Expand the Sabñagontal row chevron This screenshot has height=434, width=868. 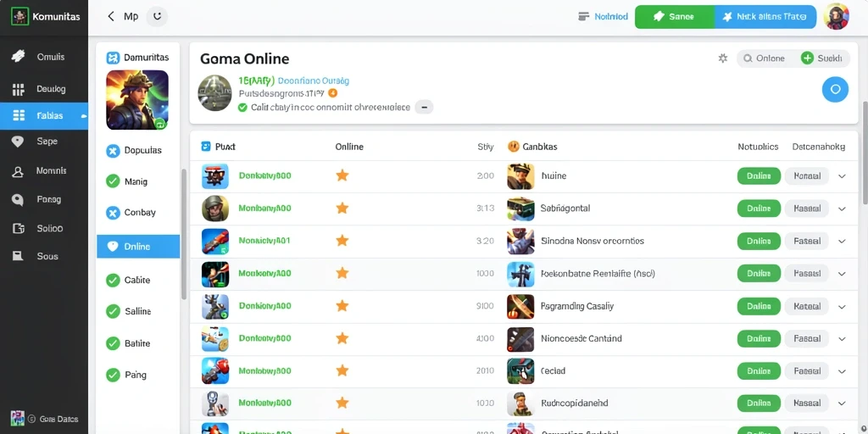click(842, 209)
